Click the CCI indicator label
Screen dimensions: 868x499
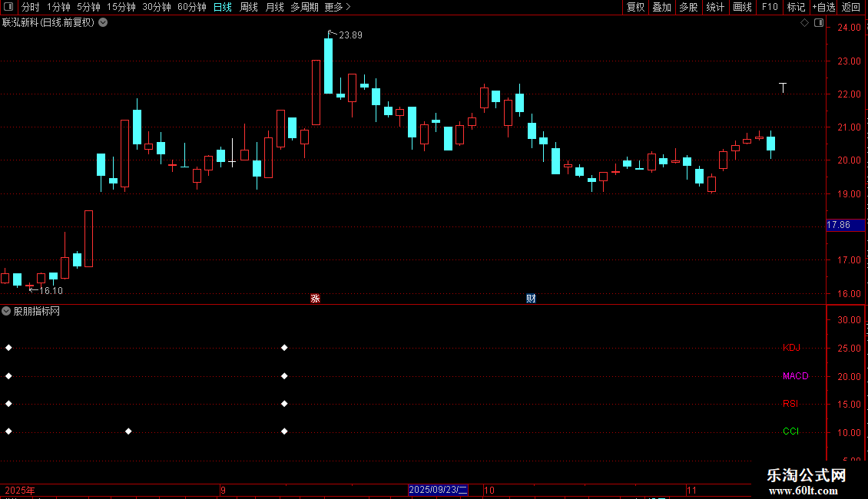click(790, 431)
